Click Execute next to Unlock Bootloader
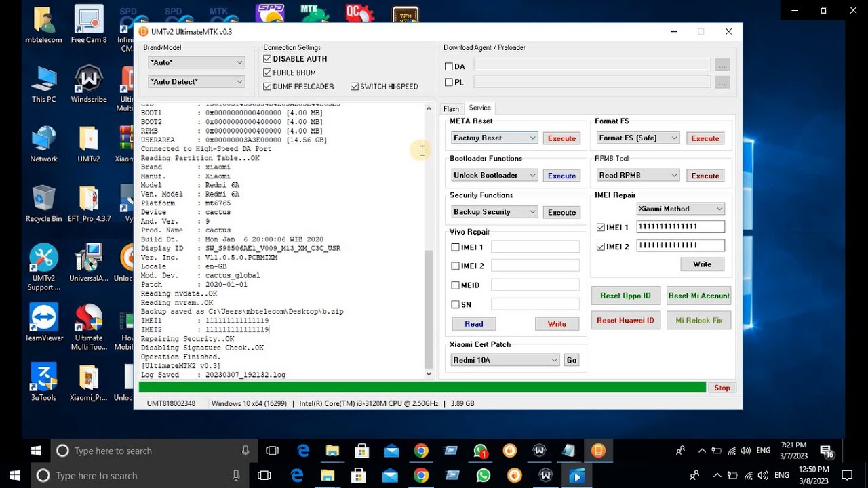This screenshot has width=868, height=488. click(x=561, y=176)
